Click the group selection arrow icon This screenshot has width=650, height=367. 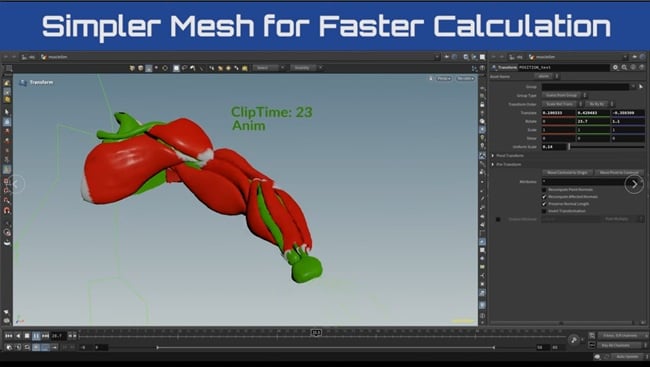[641, 87]
